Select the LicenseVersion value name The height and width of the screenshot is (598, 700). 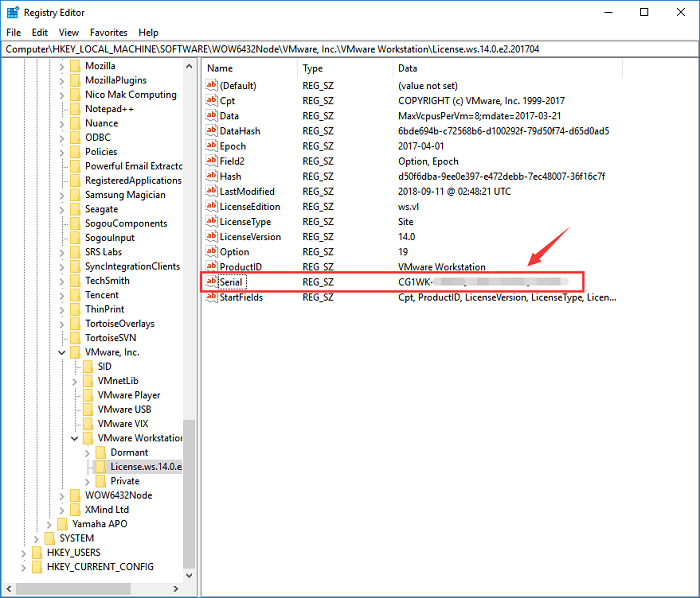(250, 237)
